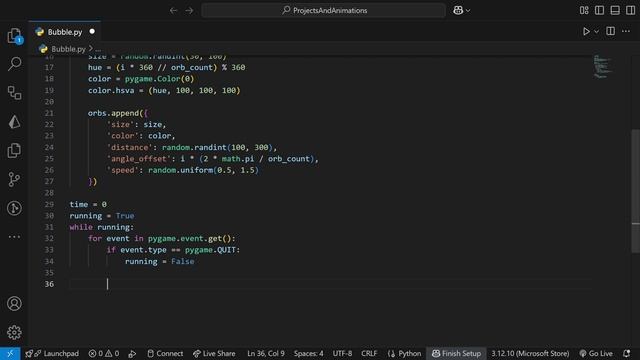The image size is (640, 360).
Task: Click 'color = pygame.Color(0)' line
Action: pyautogui.click(x=141, y=79)
